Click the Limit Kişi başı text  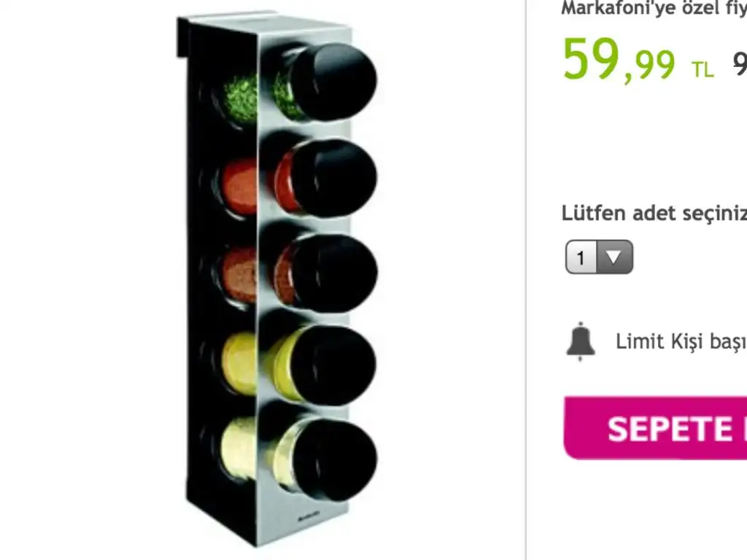coord(681,341)
